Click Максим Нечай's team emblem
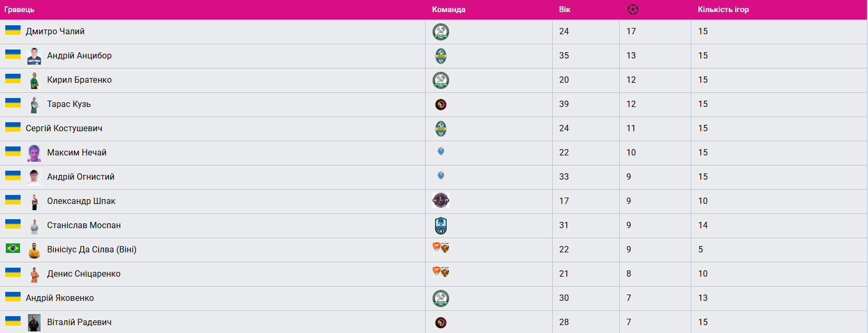The height and width of the screenshot is (333, 868). click(441, 152)
